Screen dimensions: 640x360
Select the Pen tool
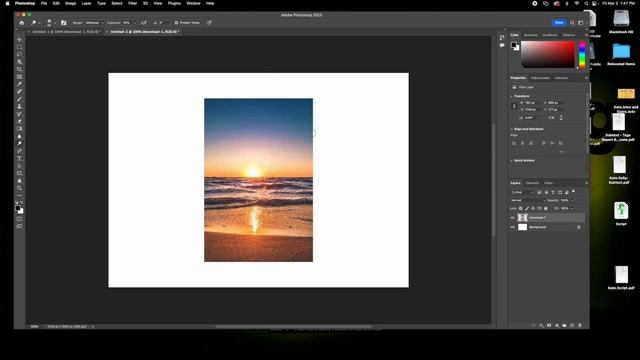coord(20,151)
